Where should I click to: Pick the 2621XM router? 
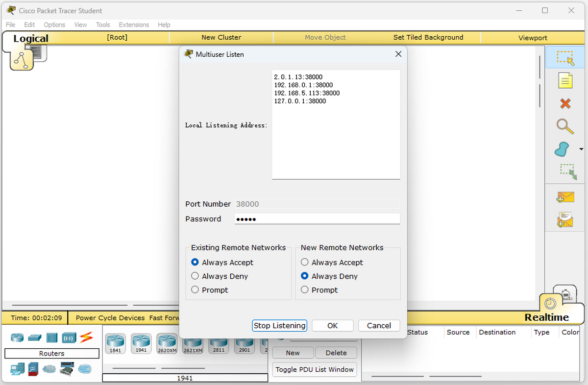pyautogui.click(x=193, y=346)
